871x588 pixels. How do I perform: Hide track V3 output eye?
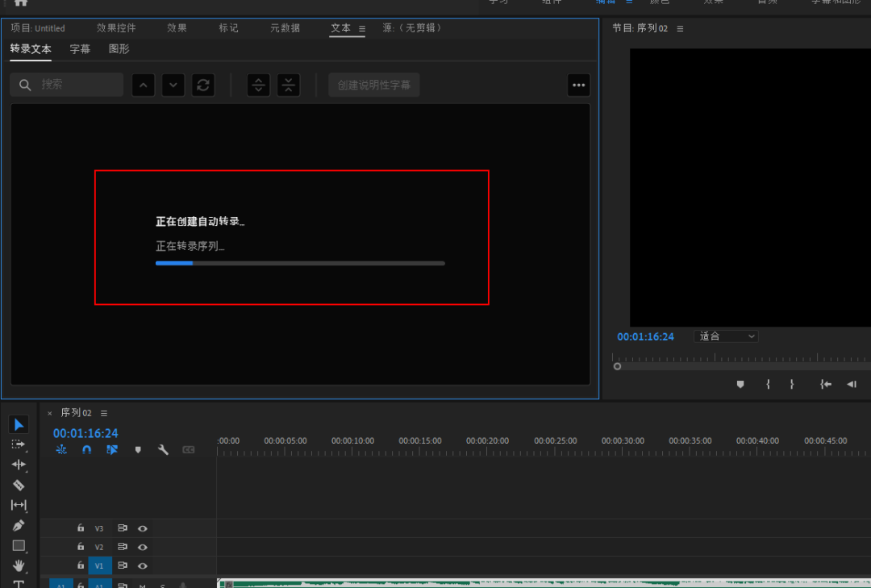[142, 528]
